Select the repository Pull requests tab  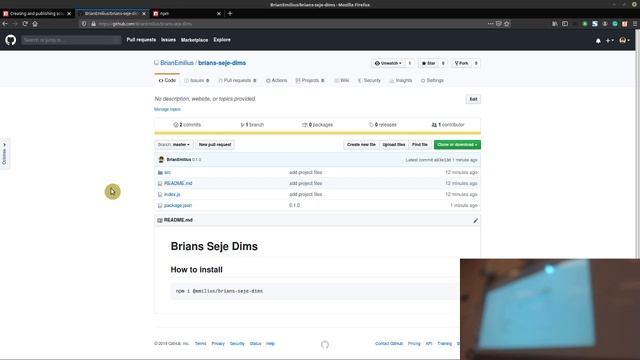pyautogui.click(x=237, y=80)
